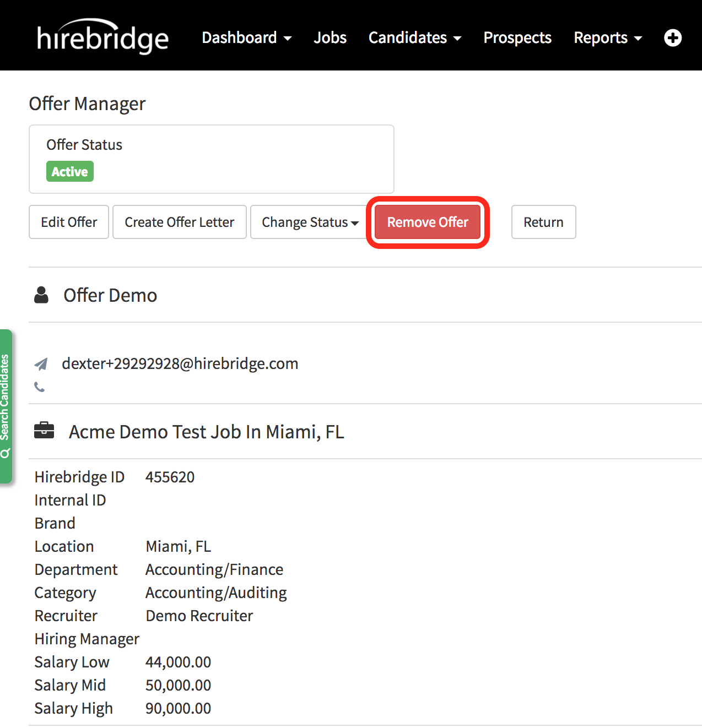Click the person icon beside Offer Demo

click(x=41, y=295)
